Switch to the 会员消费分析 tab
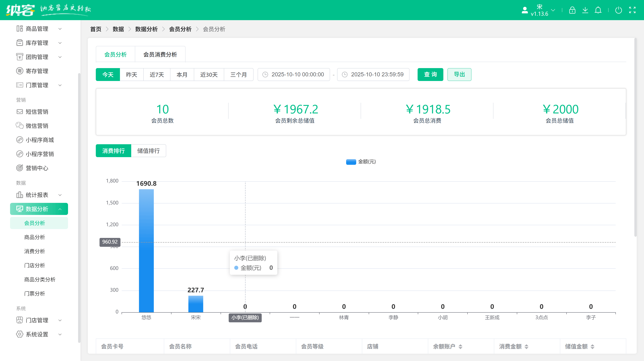This screenshot has width=644, height=361. [160, 55]
